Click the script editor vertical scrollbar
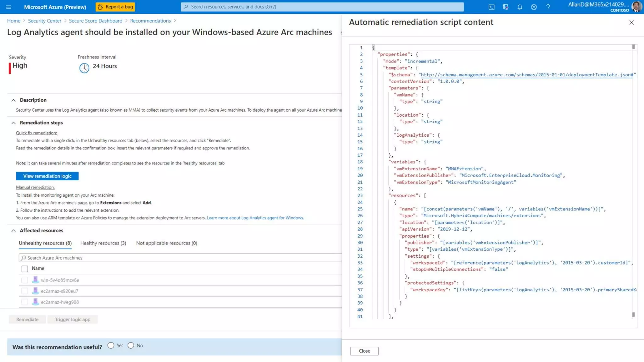This screenshot has height=362, width=644. point(633,181)
